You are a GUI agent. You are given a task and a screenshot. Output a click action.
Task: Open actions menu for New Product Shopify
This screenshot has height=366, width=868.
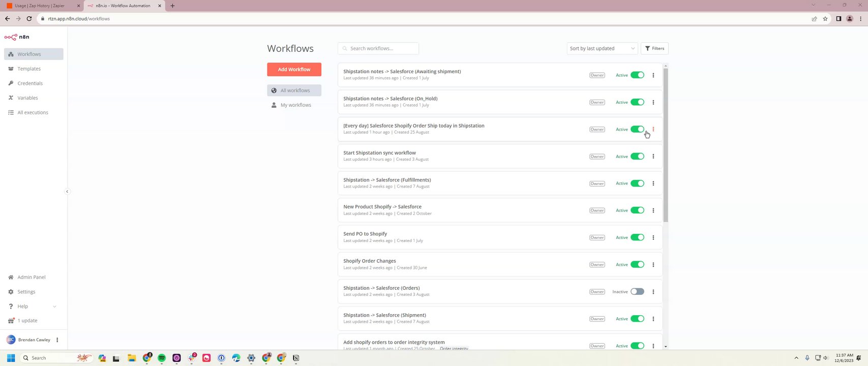(x=653, y=210)
